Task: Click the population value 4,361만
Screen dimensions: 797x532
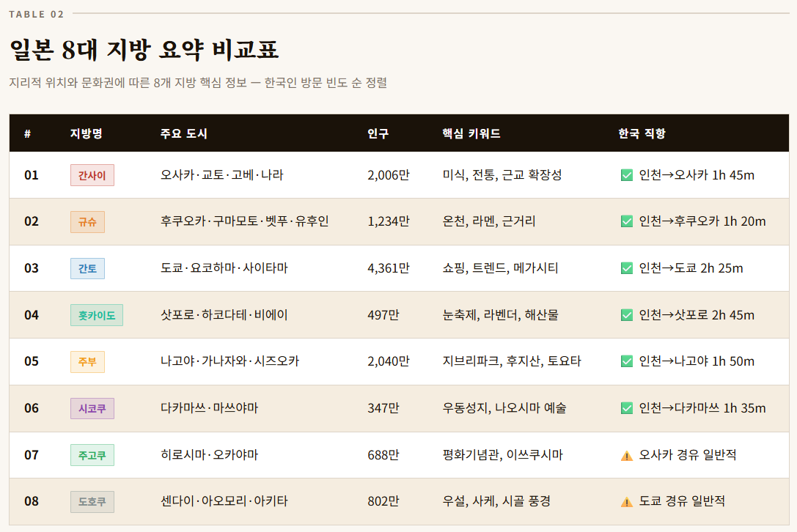Action: click(x=389, y=267)
